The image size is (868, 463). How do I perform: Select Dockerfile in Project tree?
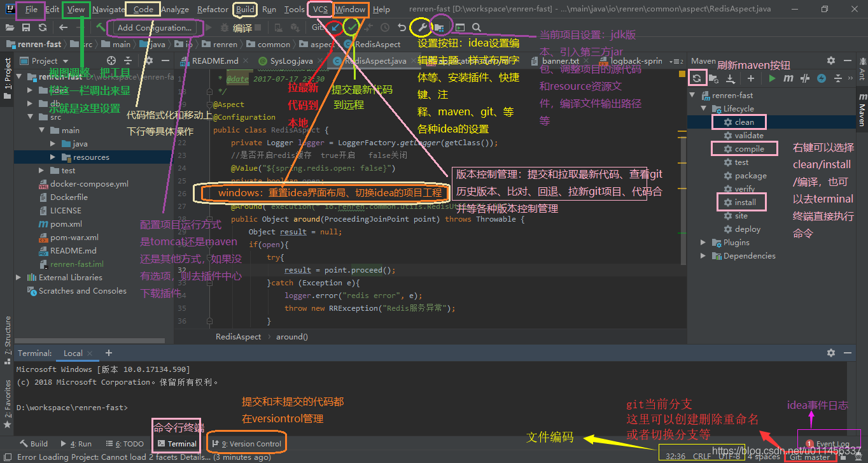tap(63, 197)
